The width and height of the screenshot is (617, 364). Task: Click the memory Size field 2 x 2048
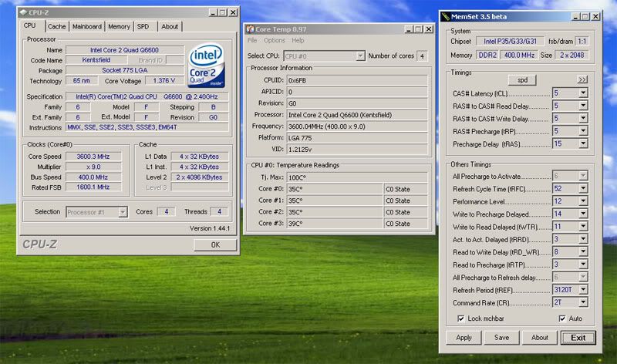pos(572,55)
